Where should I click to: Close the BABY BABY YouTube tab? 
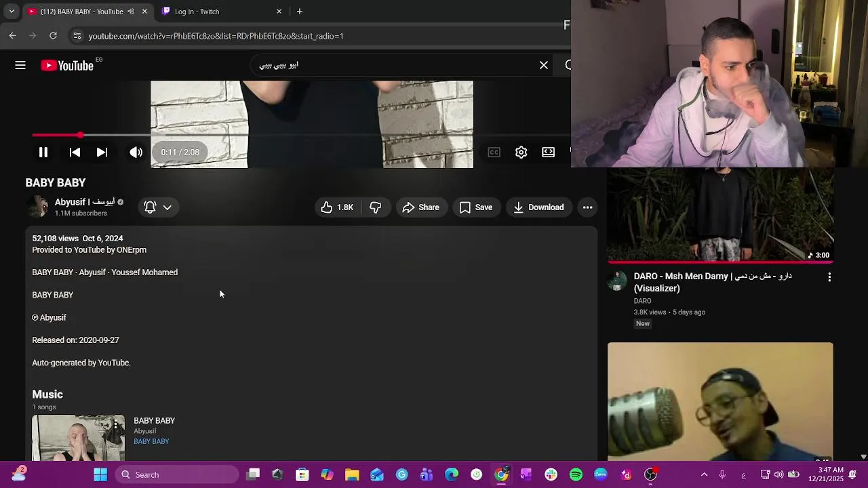tap(144, 12)
